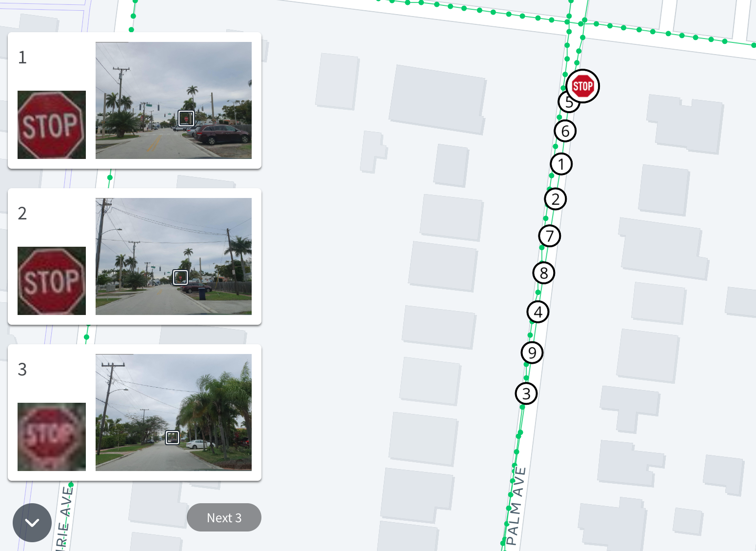Image resolution: width=756 pixels, height=551 pixels.
Task: Click detection box in photo 1
Action: (x=186, y=118)
